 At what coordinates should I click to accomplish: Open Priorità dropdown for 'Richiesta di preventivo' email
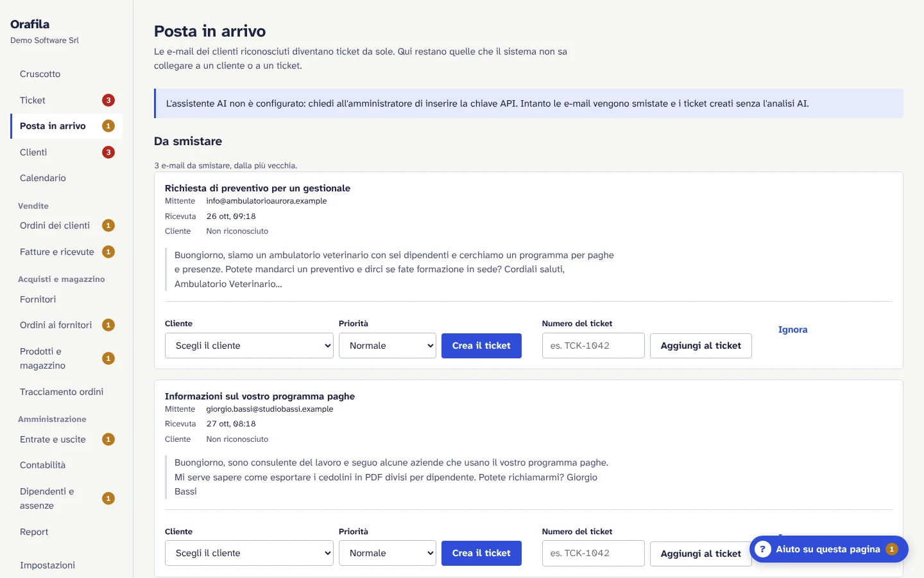pos(388,346)
